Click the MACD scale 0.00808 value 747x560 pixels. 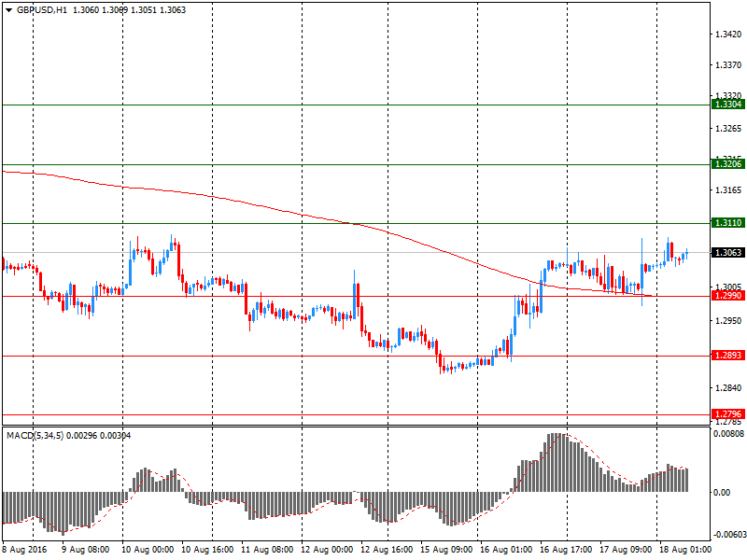click(x=728, y=434)
